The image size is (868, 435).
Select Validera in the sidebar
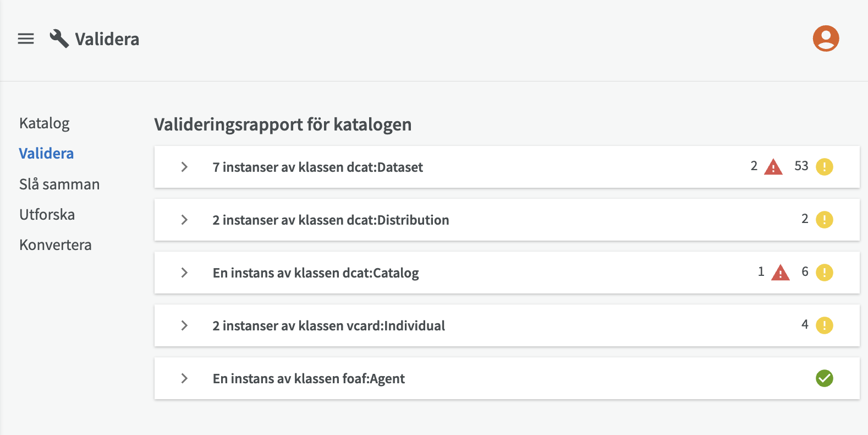[x=46, y=154]
